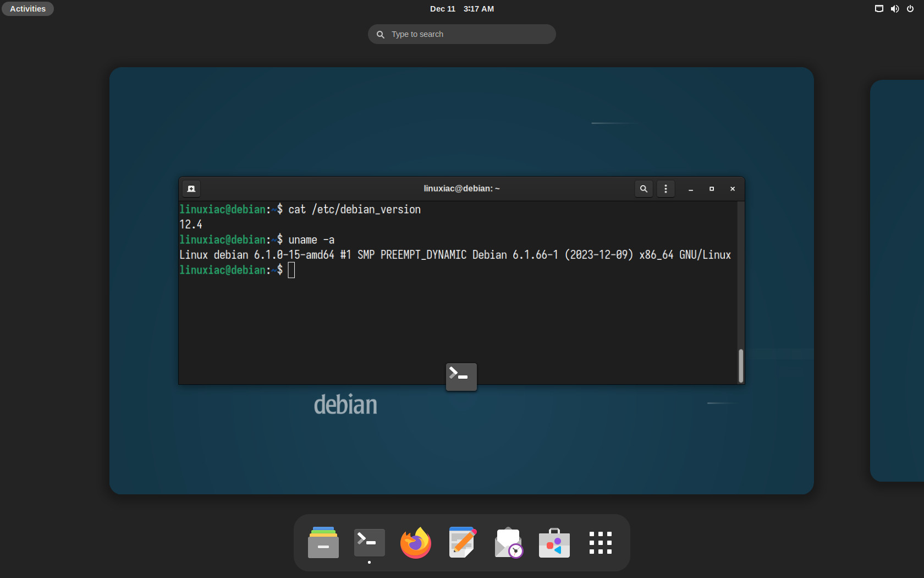Open the Files app from the dock

pos(323,543)
